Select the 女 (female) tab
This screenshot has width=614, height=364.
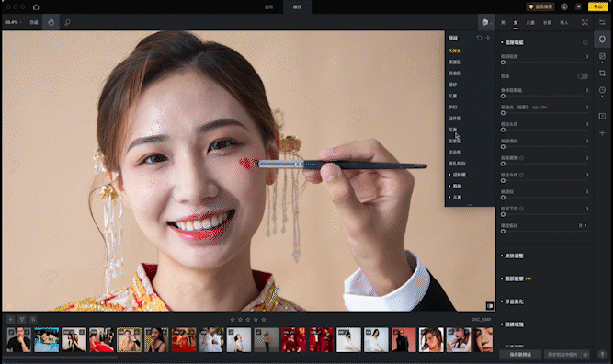coord(516,23)
